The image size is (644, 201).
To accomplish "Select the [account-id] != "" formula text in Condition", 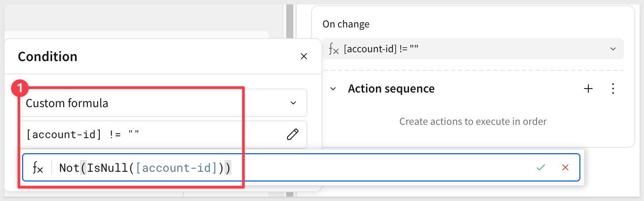I will coord(83,134).
